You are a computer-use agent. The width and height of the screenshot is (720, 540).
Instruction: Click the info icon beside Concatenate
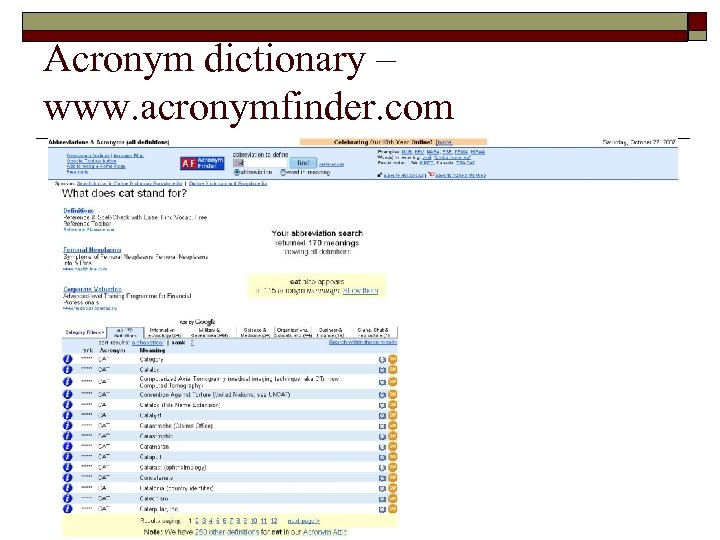click(x=68, y=478)
